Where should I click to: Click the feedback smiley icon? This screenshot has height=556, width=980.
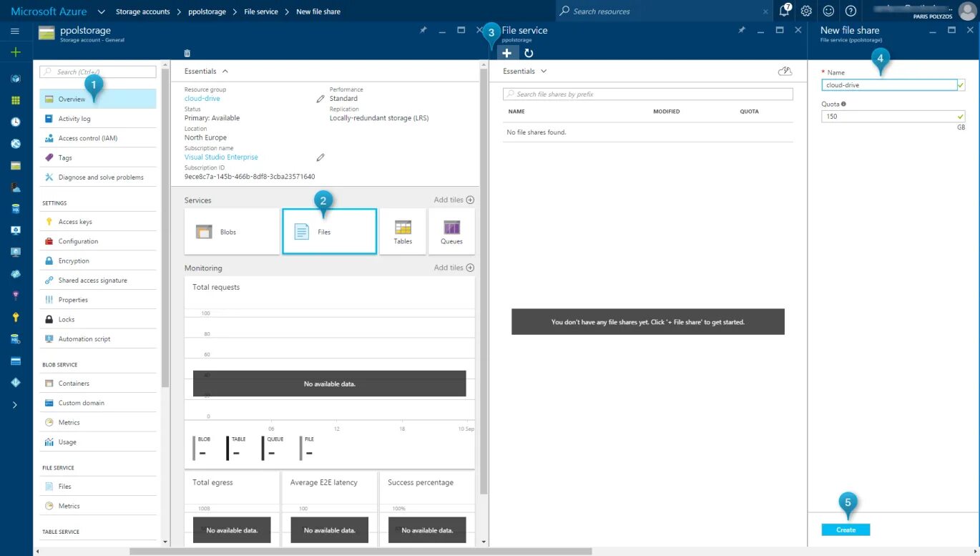tap(828, 11)
